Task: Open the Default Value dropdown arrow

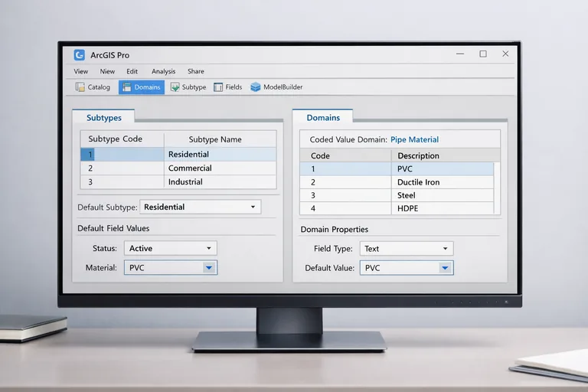Action: click(x=445, y=268)
